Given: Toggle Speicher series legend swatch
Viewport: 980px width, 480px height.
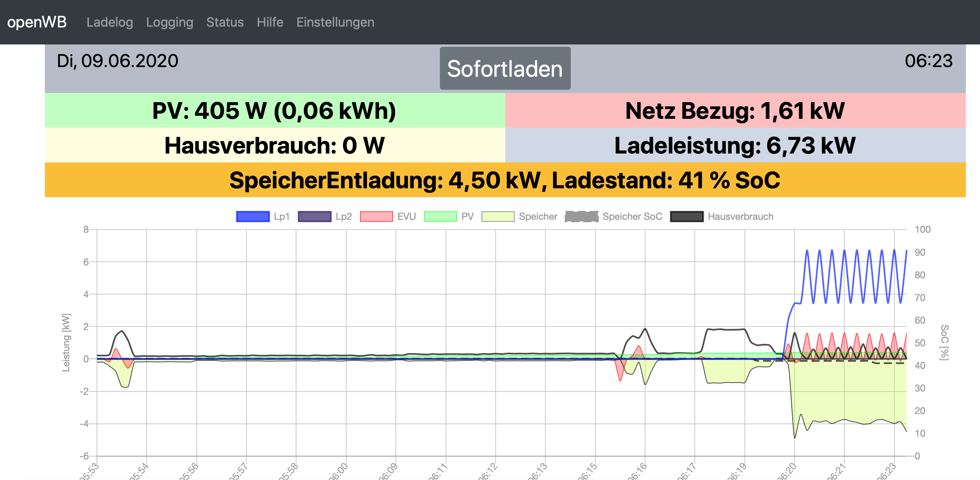Looking at the screenshot, I should pyautogui.click(x=498, y=217).
